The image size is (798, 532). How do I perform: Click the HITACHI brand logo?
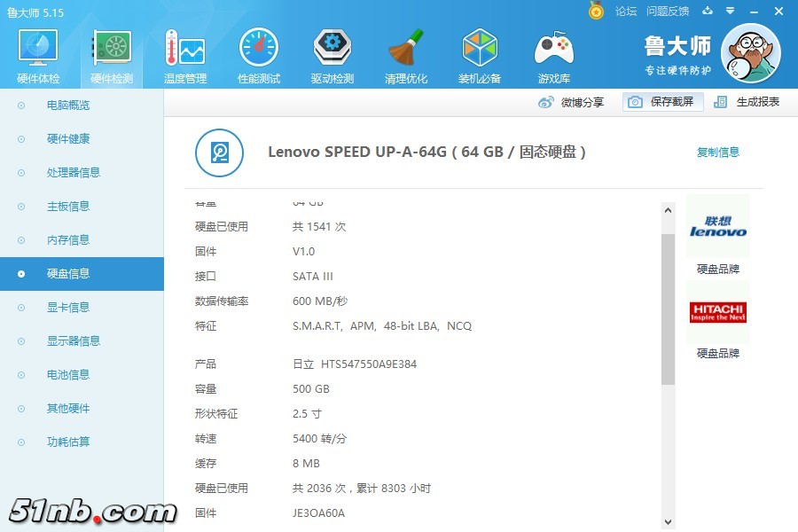click(717, 312)
